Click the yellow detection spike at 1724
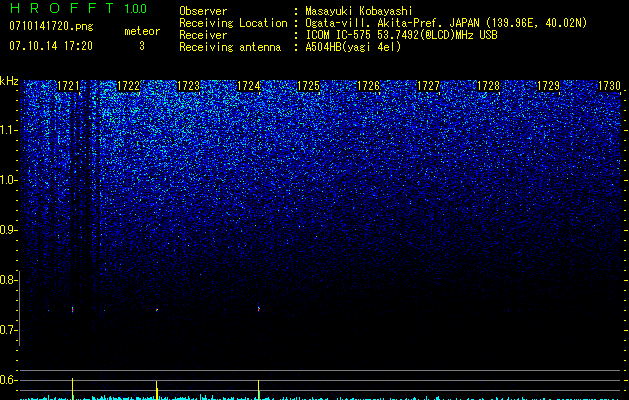The height and width of the screenshot is (400, 629). (258, 390)
